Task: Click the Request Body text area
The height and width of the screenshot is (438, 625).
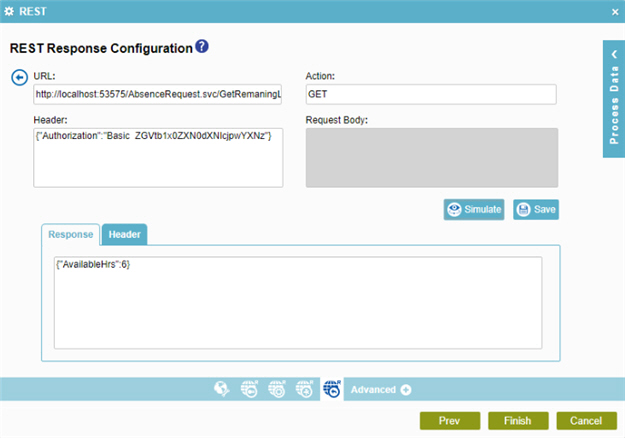Action: tap(432, 157)
